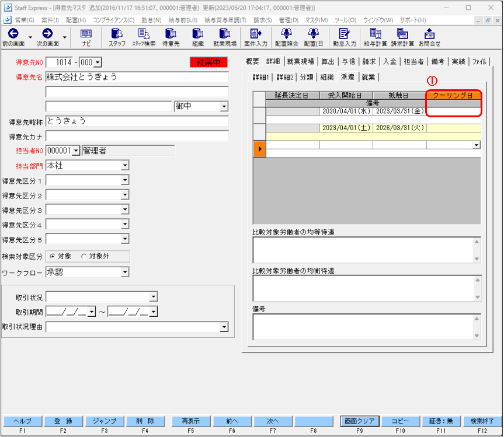504x437 pixels.
Task: Open the 担当者NO dropdown
Action: coord(76,151)
